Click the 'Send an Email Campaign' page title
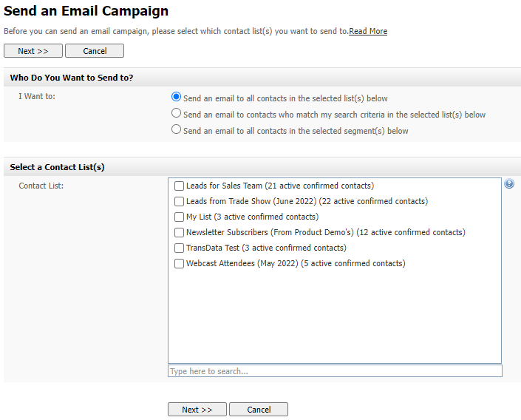 86,11
